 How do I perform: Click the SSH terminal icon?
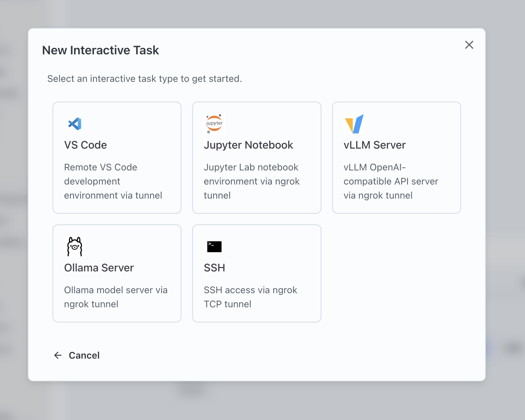pyautogui.click(x=214, y=247)
